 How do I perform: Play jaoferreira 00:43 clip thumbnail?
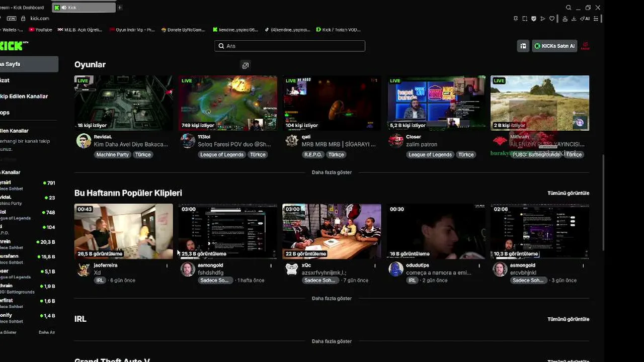click(124, 231)
